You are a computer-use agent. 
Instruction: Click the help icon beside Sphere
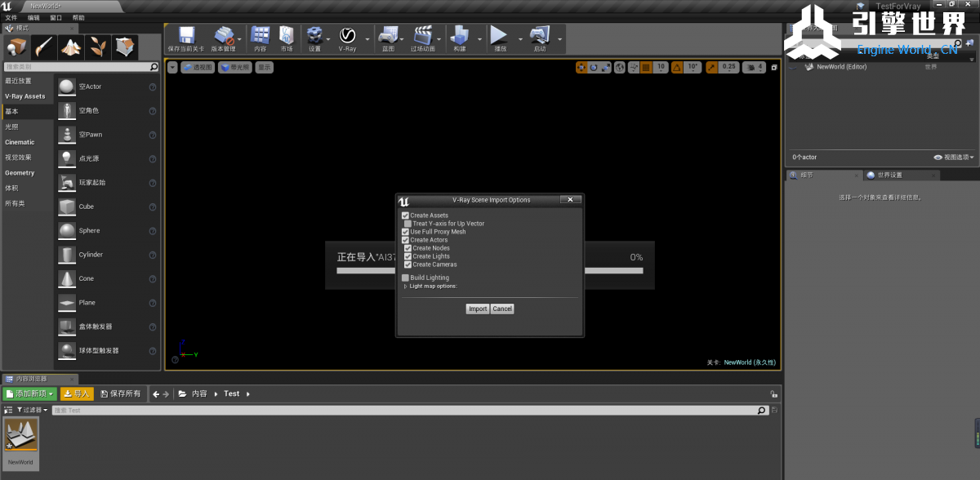pyautogui.click(x=153, y=231)
